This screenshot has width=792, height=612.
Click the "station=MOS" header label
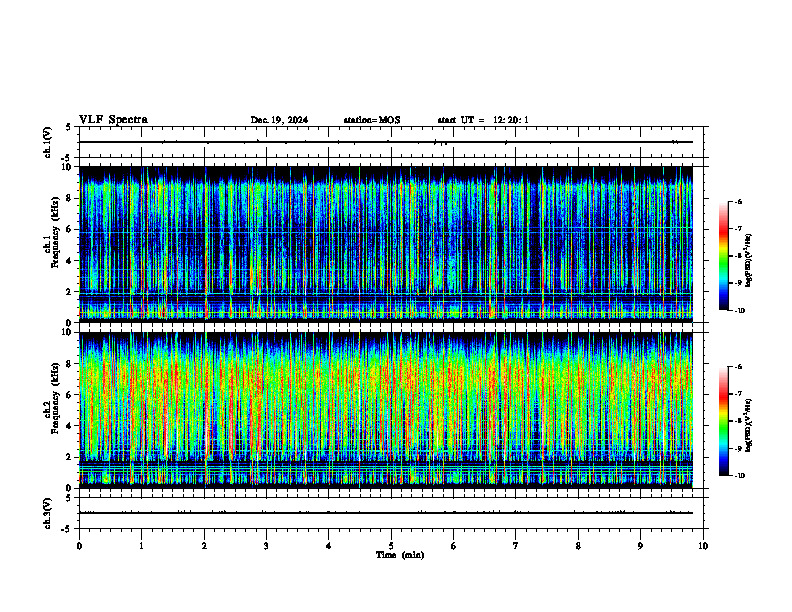pos(372,120)
